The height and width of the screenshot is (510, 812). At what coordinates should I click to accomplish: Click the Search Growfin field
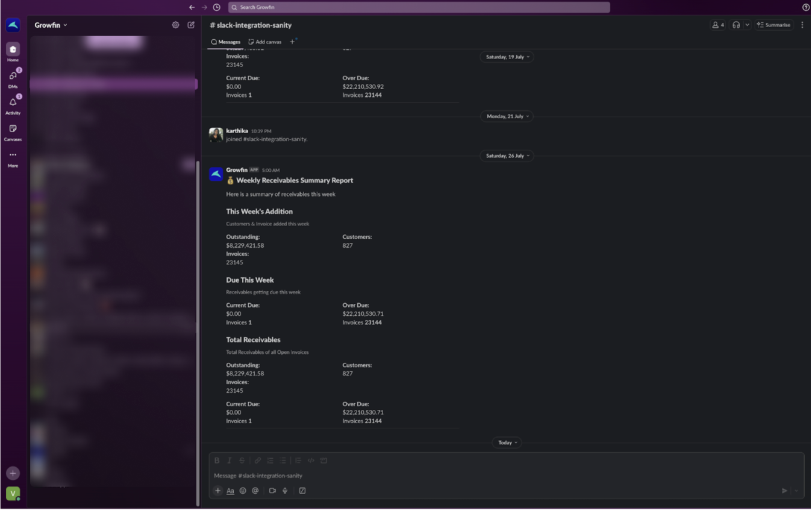419,7
